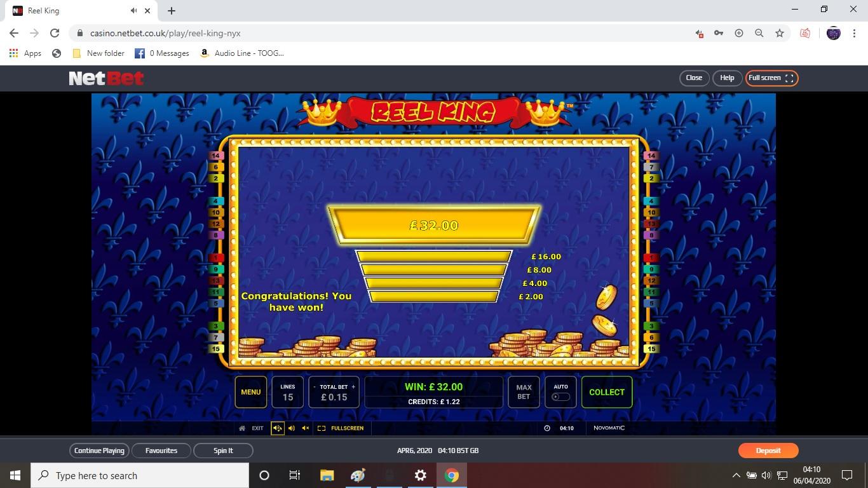Click the MAX BET button

[x=524, y=392]
